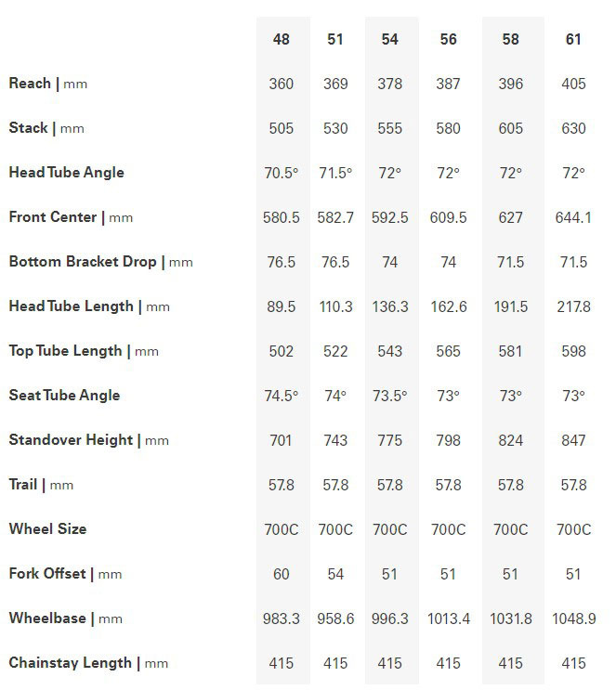Viewport: 616px width, 690px height.
Task: Select the size 48 column header
Action: click(x=281, y=39)
